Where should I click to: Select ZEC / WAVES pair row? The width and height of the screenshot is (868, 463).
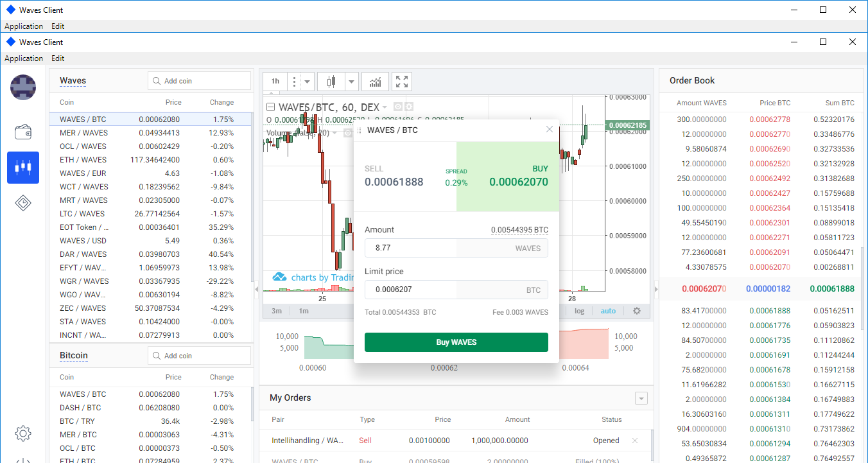pos(150,308)
